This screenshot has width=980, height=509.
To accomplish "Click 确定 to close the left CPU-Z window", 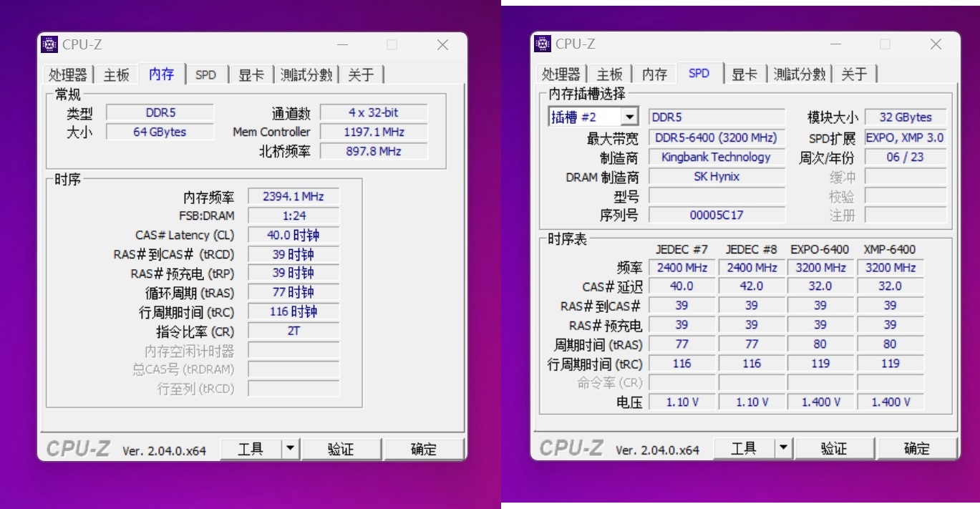I will tap(424, 448).
